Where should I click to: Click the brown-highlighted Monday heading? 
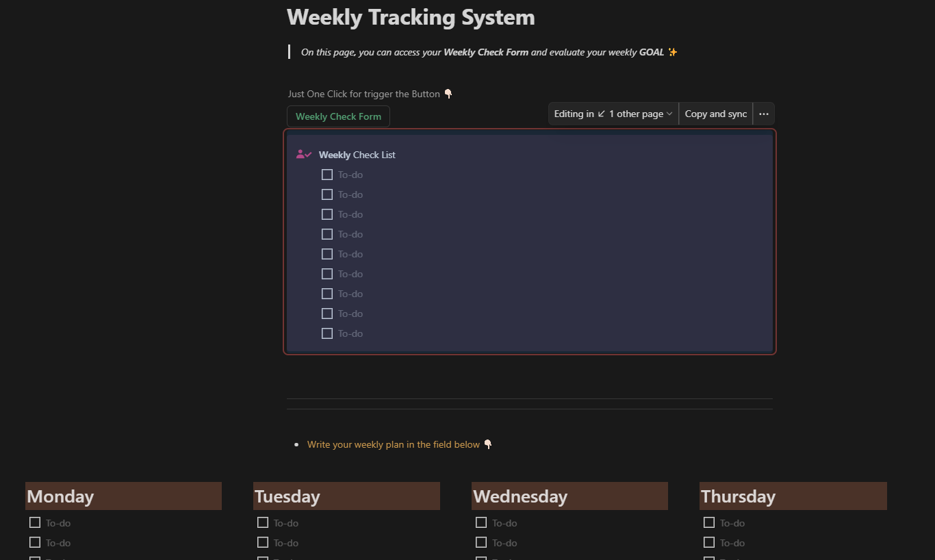[60, 496]
